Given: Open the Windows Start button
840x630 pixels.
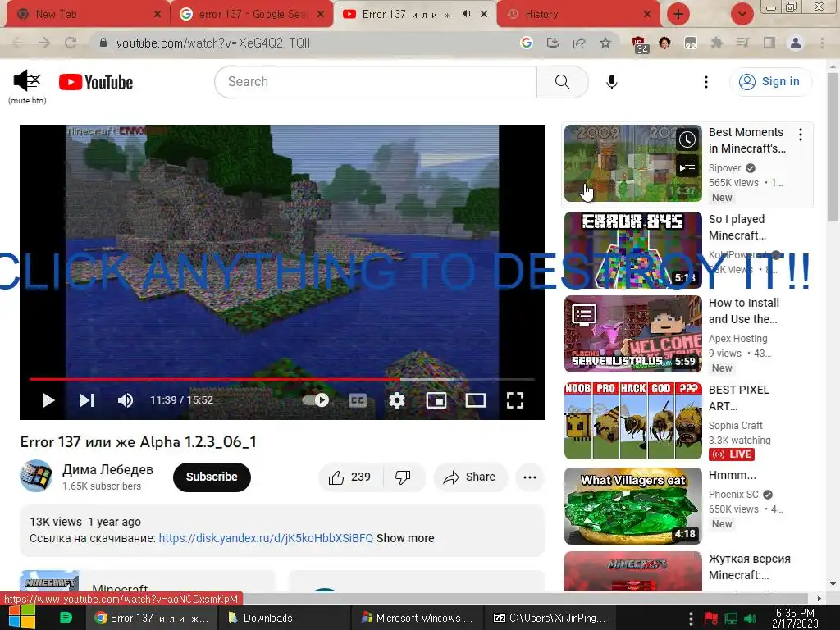Looking at the screenshot, I should 21,618.
